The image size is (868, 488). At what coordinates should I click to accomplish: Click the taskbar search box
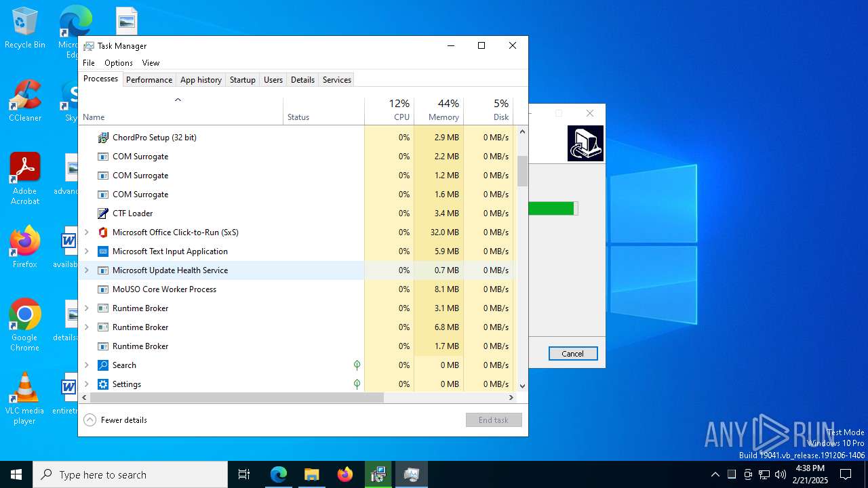[130, 474]
